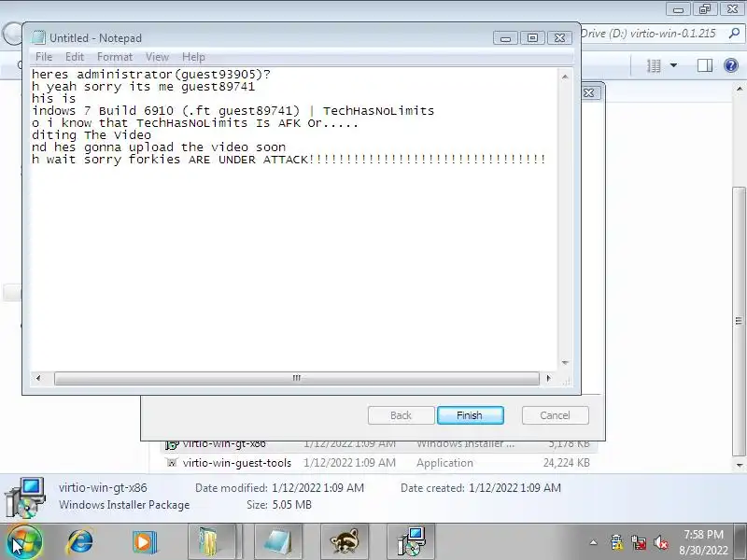Screen dimensions: 747x560
Task: Close the installer dialog behind Notepad
Action: pos(589,92)
